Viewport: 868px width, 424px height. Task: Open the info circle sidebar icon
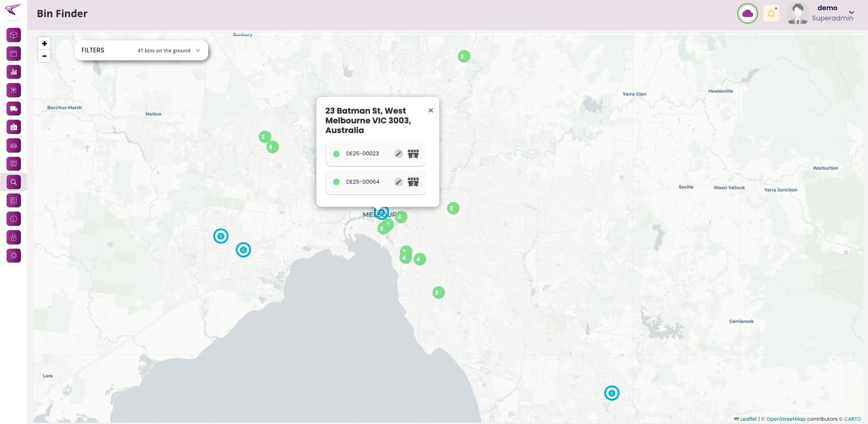13,219
